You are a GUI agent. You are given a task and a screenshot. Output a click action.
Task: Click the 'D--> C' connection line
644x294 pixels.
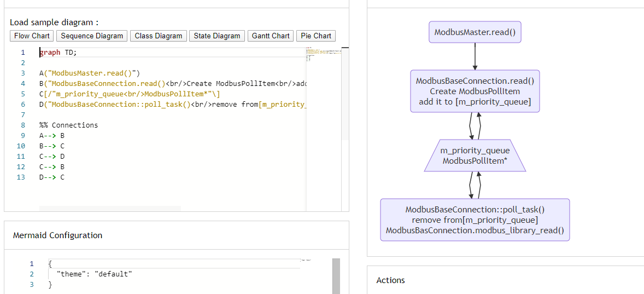pos(52,177)
